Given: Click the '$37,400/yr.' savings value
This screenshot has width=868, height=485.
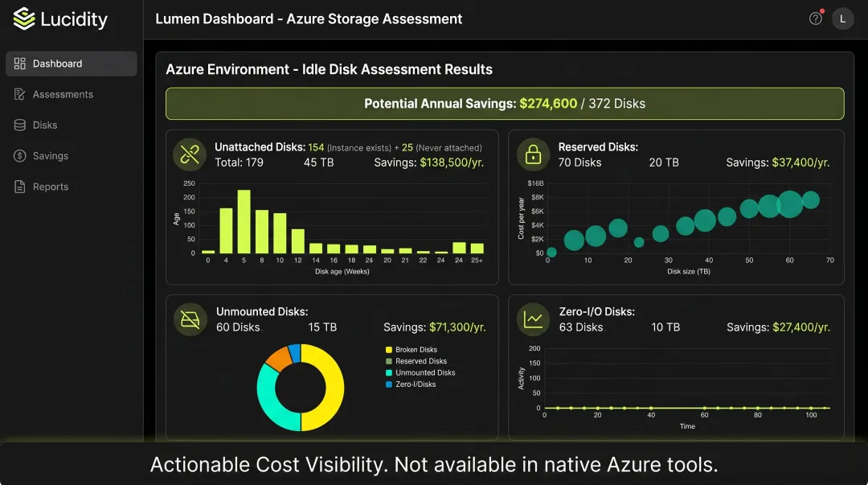Looking at the screenshot, I should [x=800, y=162].
